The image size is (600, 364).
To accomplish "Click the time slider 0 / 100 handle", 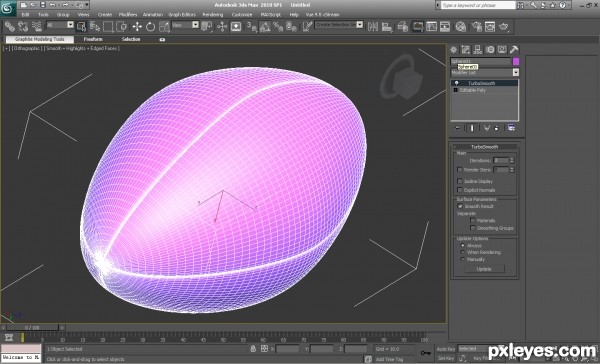I will point(32,328).
